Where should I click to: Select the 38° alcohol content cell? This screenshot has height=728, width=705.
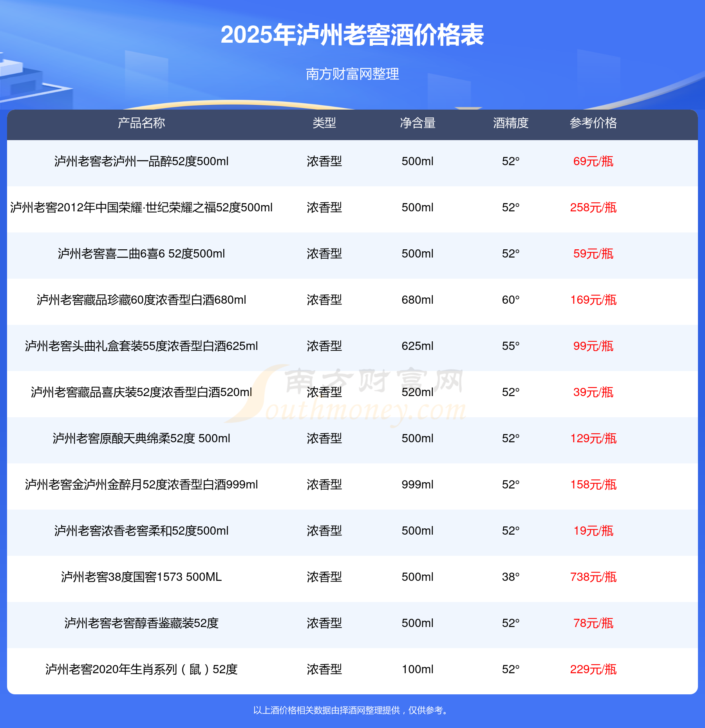511,577
